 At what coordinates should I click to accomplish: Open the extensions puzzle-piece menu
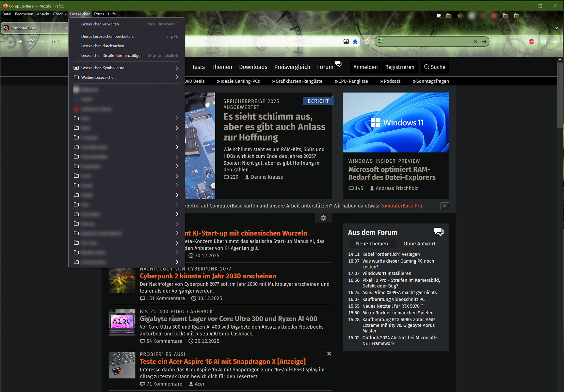(543, 41)
